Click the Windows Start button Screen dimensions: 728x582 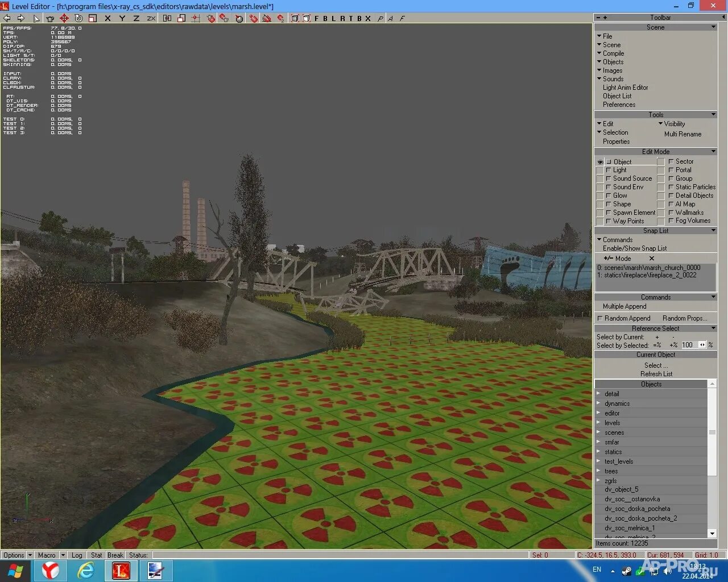pos(15,571)
